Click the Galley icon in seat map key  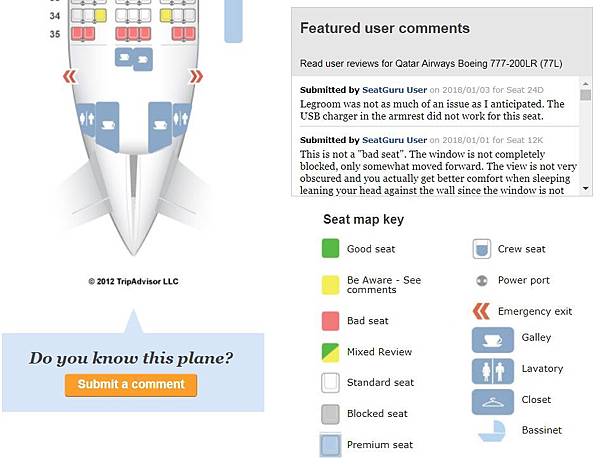[x=492, y=340]
